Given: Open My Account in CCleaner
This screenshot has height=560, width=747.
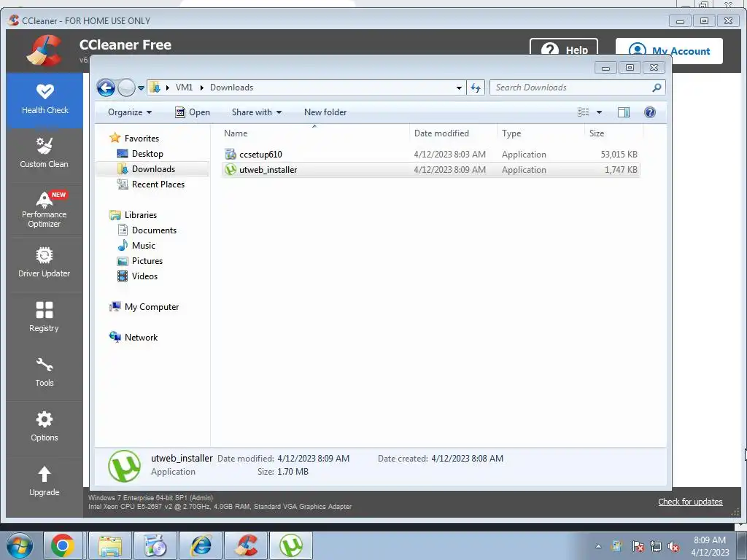Looking at the screenshot, I should tap(669, 51).
